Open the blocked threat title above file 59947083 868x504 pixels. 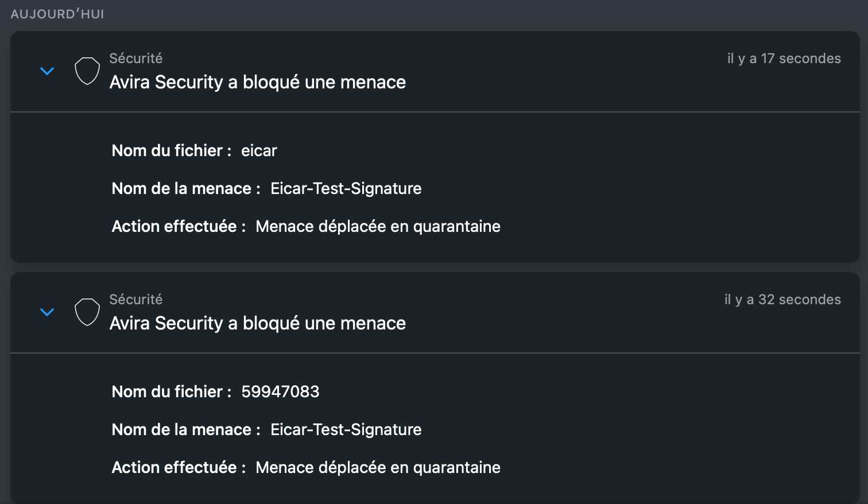pos(258,323)
